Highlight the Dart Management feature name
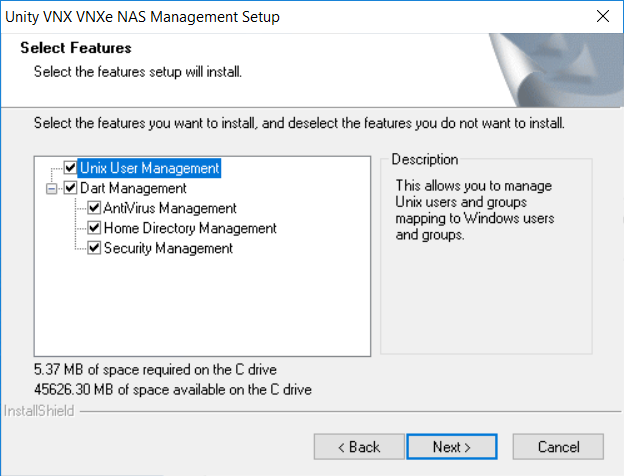Image resolution: width=624 pixels, height=476 pixels. [133, 188]
